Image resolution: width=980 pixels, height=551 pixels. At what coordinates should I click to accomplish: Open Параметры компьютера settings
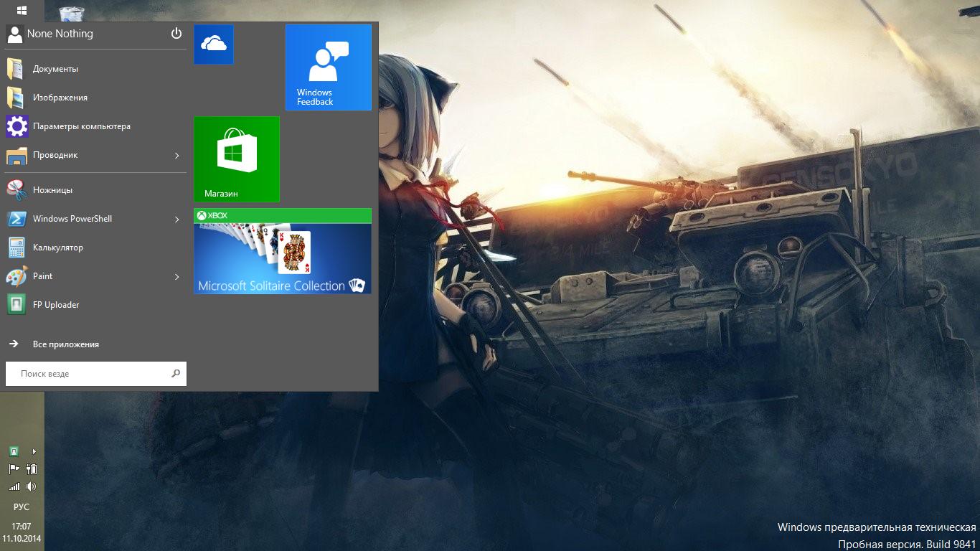click(81, 126)
